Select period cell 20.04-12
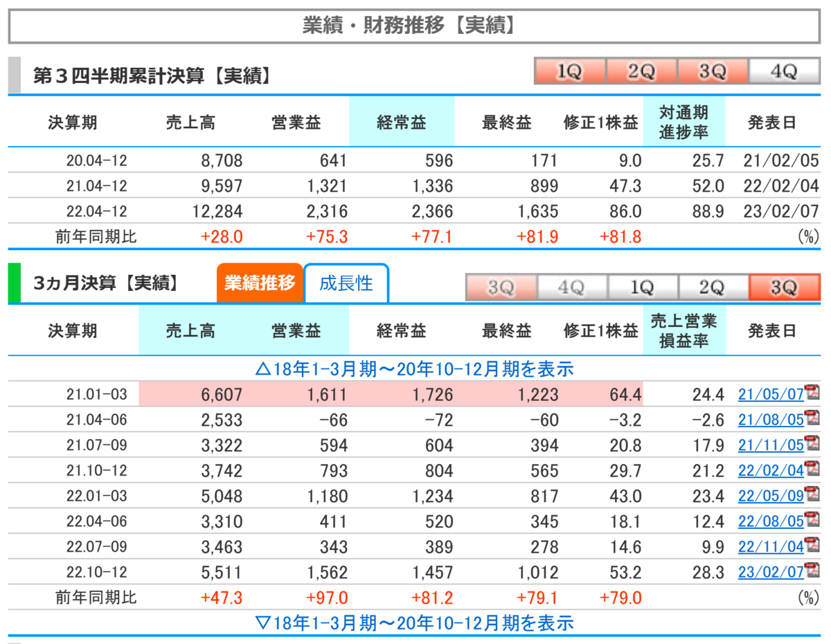 pyautogui.click(x=97, y=161)
